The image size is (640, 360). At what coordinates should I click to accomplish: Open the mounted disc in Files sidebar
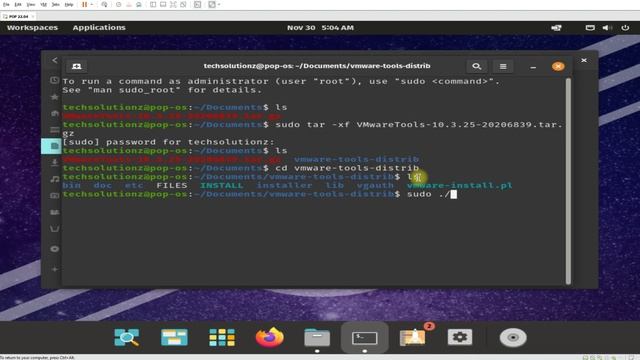coord(54,249)
